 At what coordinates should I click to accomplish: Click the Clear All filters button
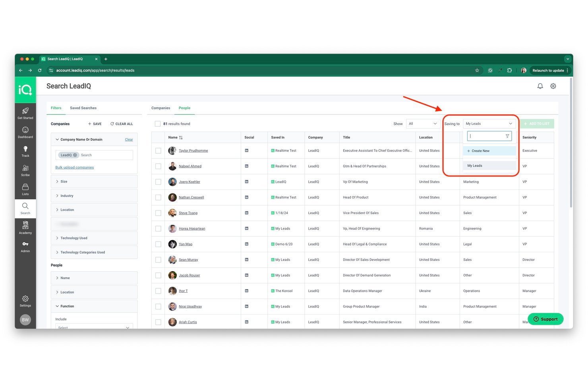[122, 124]
